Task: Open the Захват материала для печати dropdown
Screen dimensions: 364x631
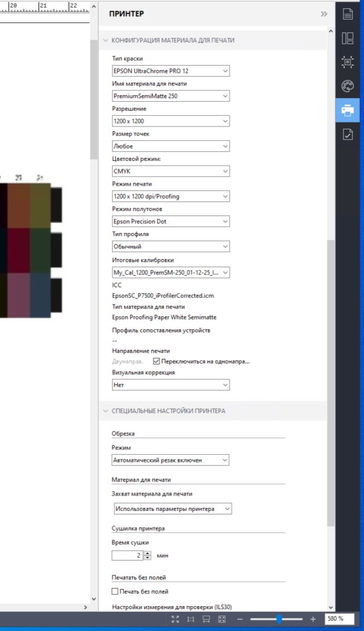Action: coord(173,509)
